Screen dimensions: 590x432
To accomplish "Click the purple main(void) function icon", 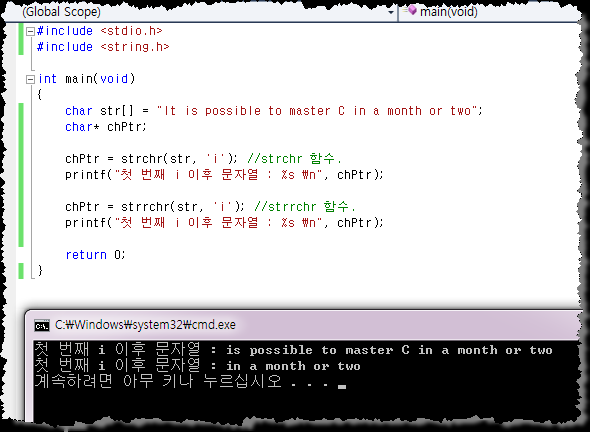I will click(x=412, y=10).
